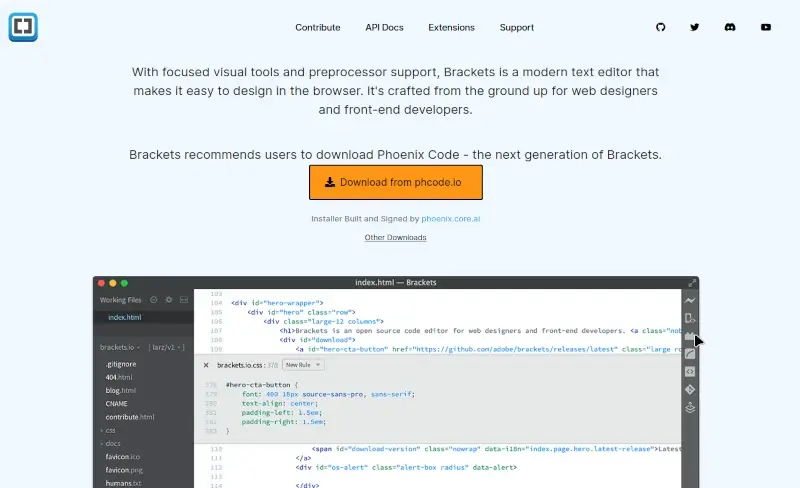Select blog.html in the file tree
Screen dimensions: 800x488
120,391
